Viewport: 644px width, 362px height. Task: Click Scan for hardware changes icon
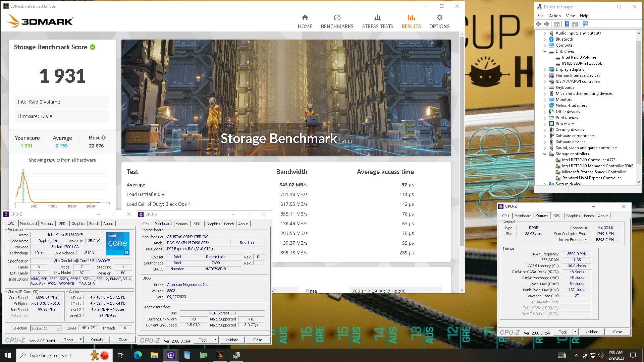click(585, 24)
